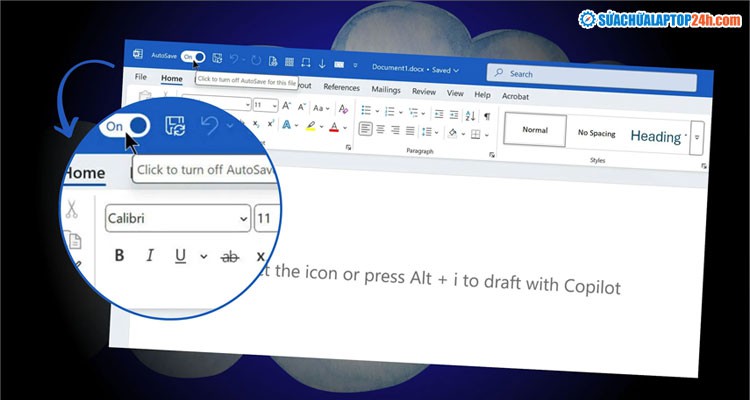Viewport: 750px width, 400px height.
Task: Apply the Normal style
Action: pyautogui.click(x=535, y=131)
